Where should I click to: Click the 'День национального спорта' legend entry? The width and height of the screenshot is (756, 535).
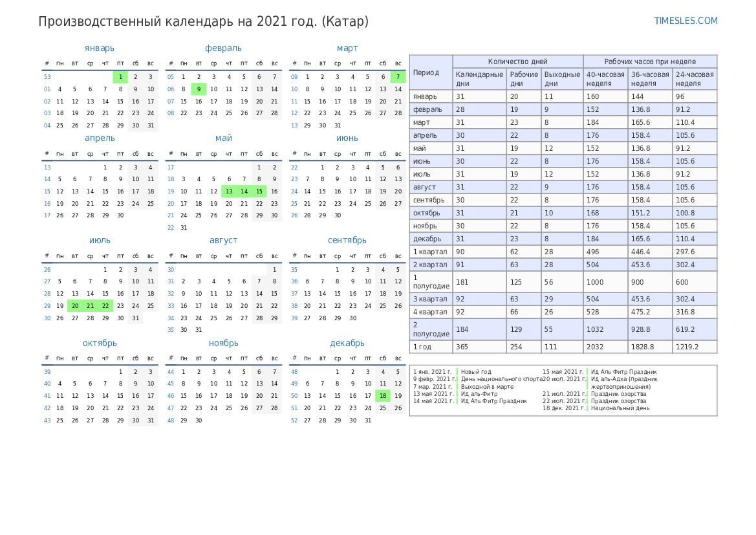coord(501,379)
